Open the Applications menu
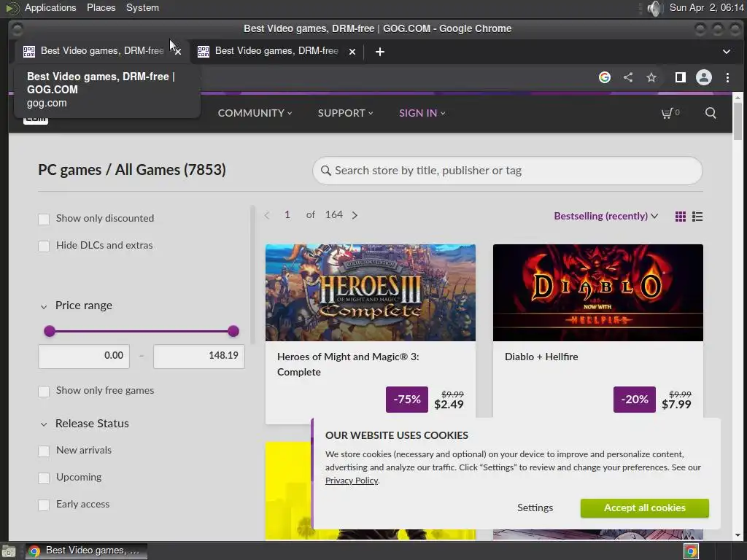 [x=50, y=7]
